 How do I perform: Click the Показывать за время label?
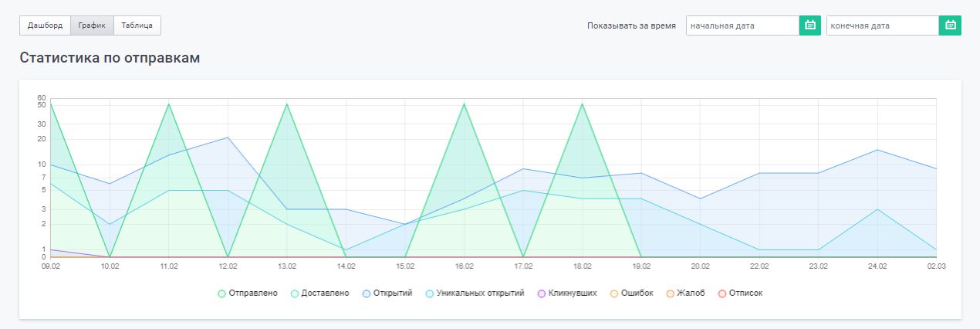pos(631,25)
